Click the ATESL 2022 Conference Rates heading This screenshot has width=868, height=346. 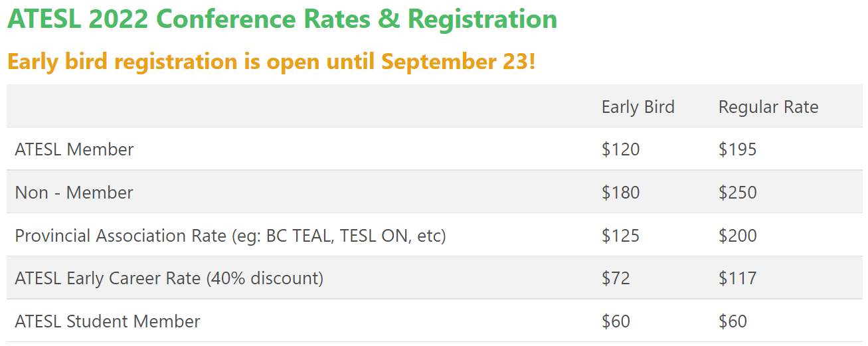coord(282,20)
